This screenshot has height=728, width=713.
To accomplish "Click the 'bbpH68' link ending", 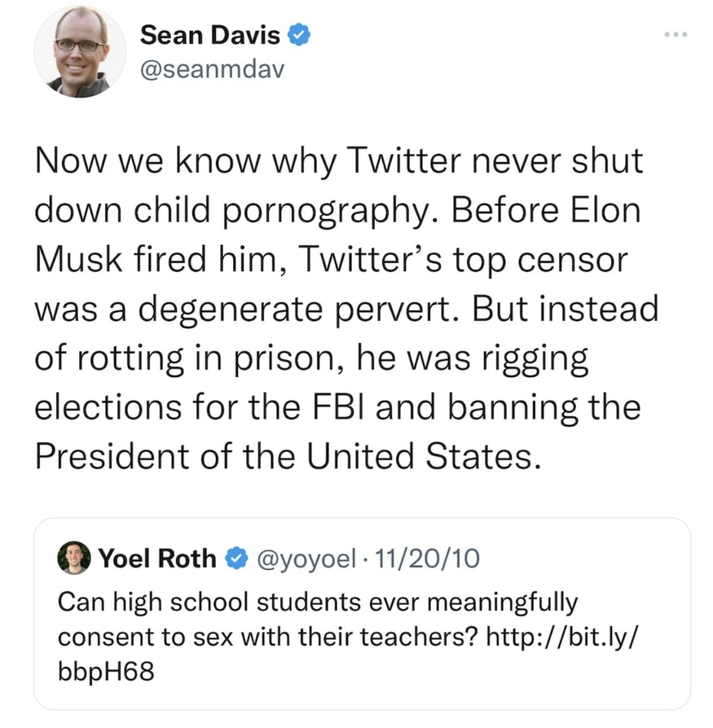I will (x=106, y=673).
